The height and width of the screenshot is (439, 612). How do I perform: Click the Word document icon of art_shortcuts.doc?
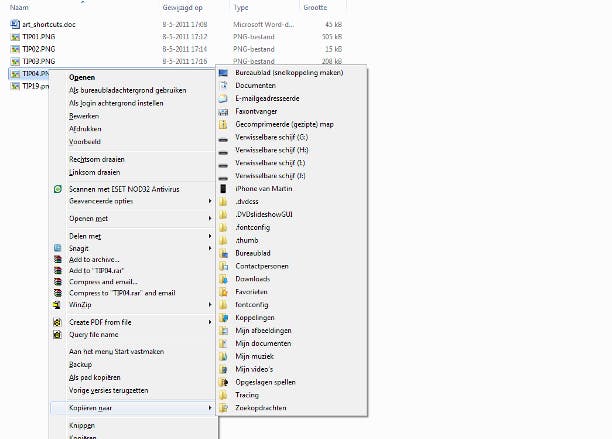[x=15, y=24]
